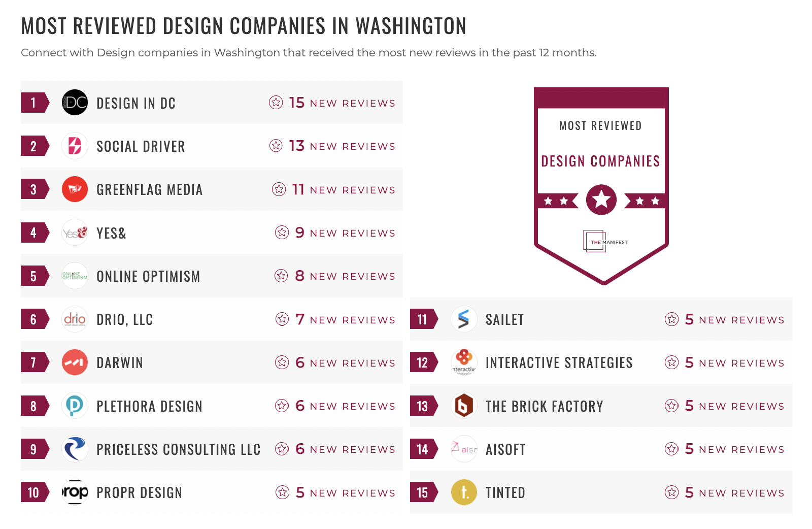Open the Propr Design listing link
812x529 pixels.
pos(139,492)
